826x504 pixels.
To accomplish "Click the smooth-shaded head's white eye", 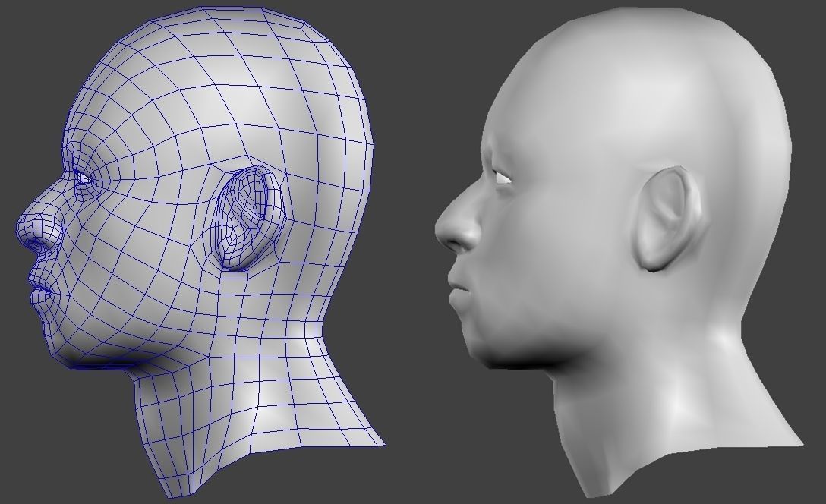I will pyautogui.click(x=503, y=178).
